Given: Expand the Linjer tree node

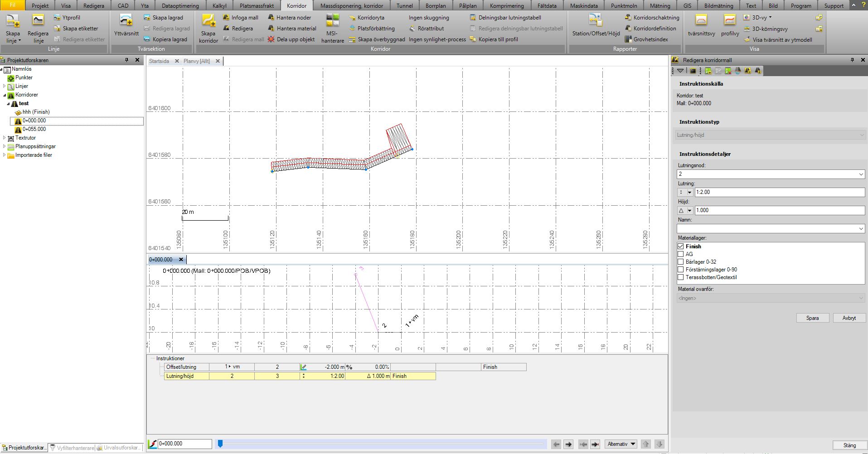Looking at the screenshot, I should pyautogui.click(x=5, y=86).
